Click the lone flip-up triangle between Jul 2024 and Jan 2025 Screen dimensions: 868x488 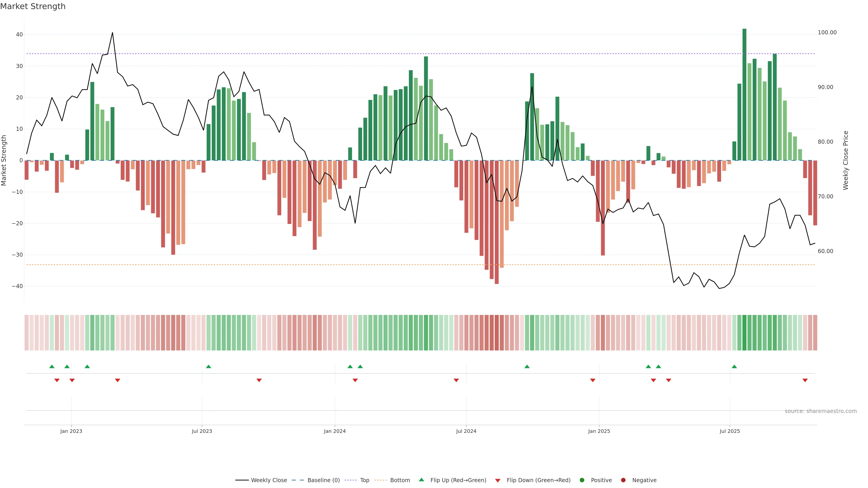pyautogui.click(x=527, y=366)
